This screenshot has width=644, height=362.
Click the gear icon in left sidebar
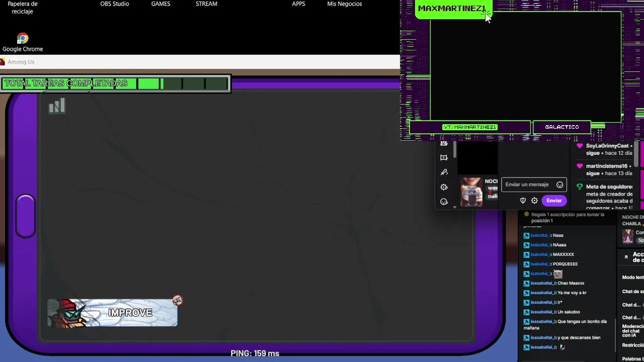point(444,187)
